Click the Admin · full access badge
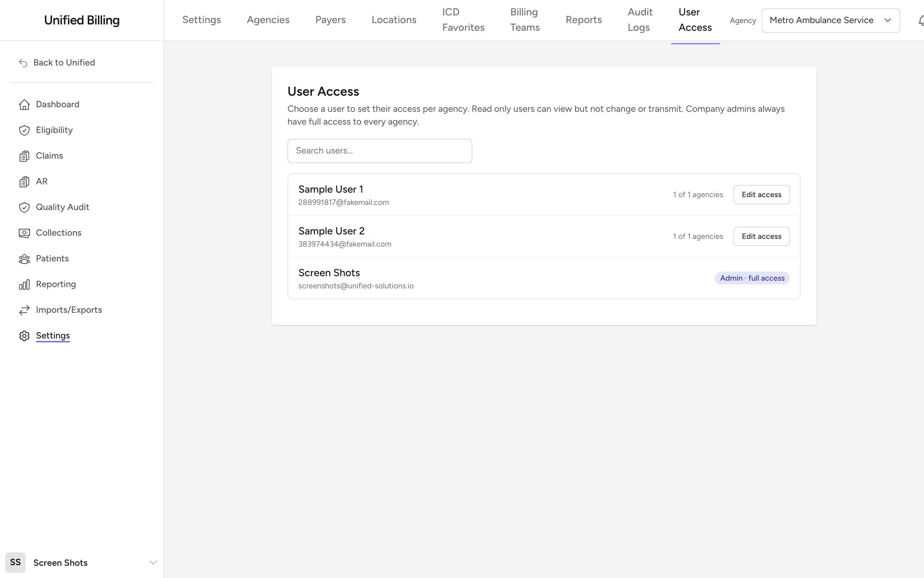This screenshot has height=578, width=924. tap(752, 278)
